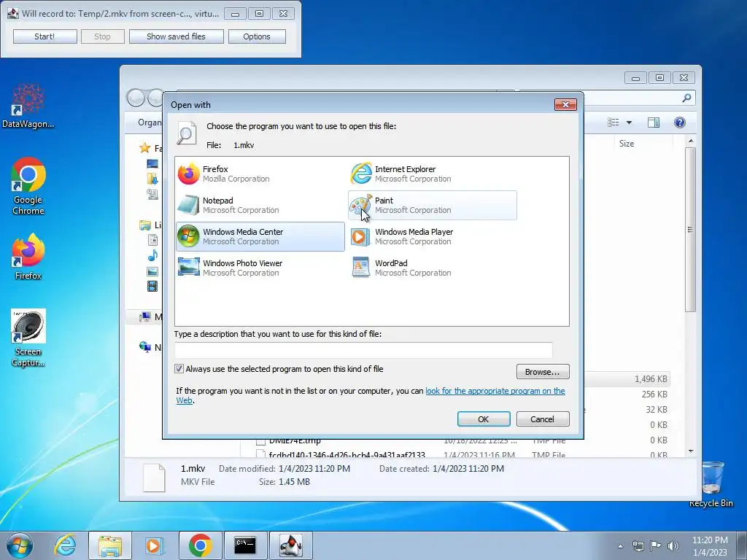Screen dimensions: 747x560
Task: Choose WordPad in the program list
Action: click(x=432, y=268)
